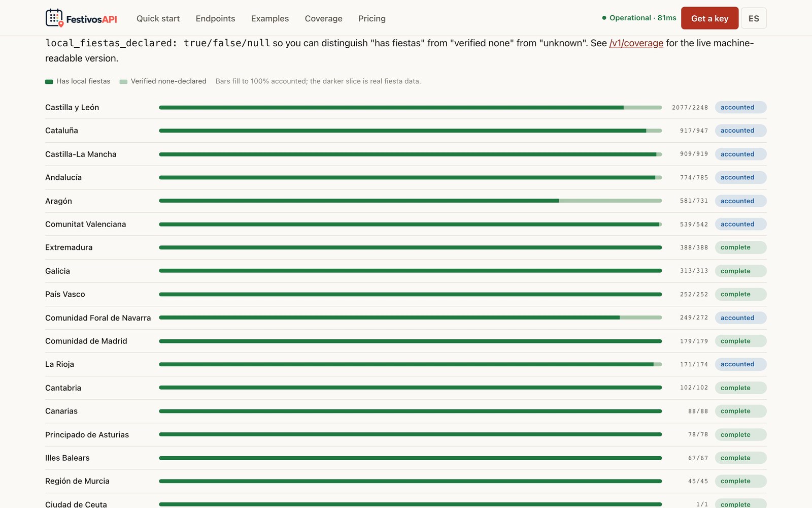
Task: Click the Operational · 81ms status text
Action: click(643, 18)
